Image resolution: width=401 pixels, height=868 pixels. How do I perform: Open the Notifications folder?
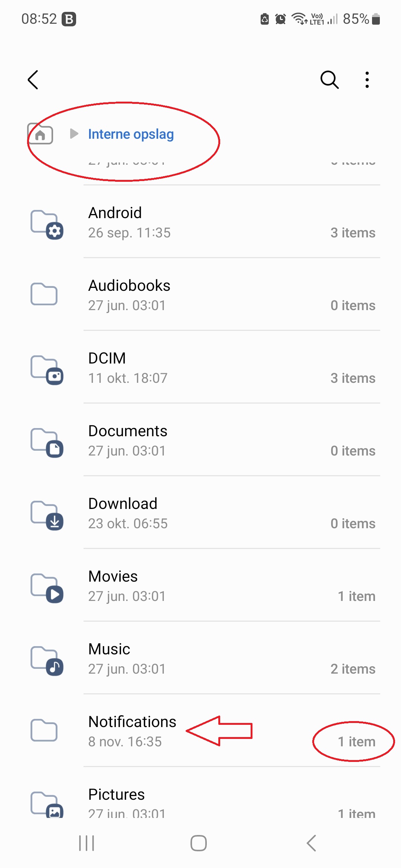132,722
